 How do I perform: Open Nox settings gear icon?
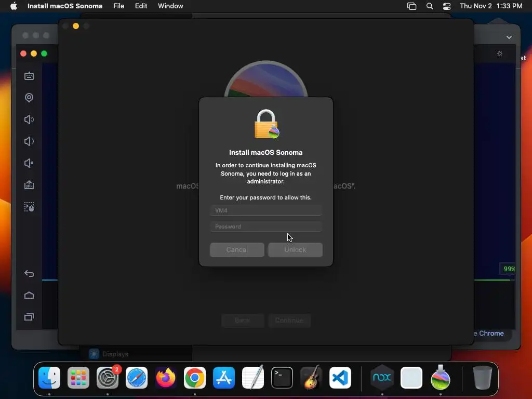(500, 54)
